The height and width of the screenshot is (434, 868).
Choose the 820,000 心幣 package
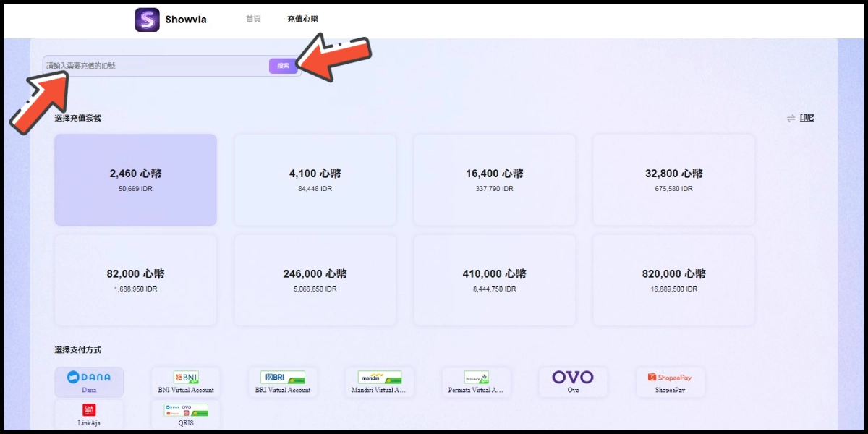point(673,280)
